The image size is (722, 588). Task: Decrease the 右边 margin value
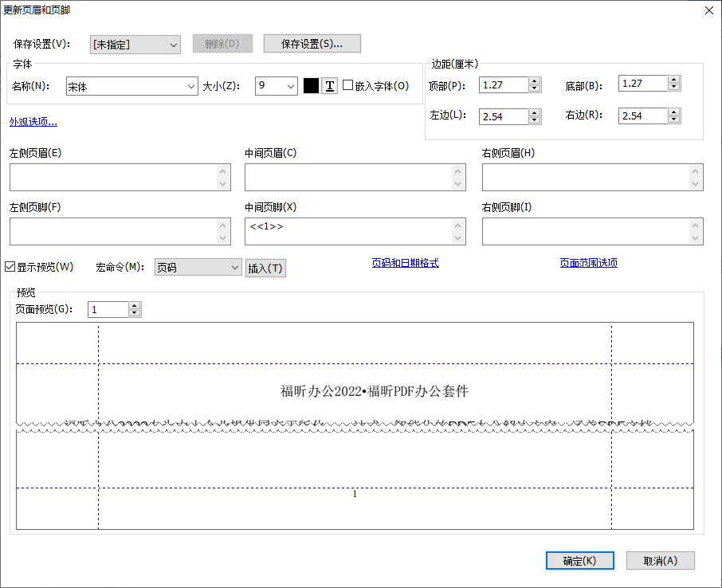(673, 120)
